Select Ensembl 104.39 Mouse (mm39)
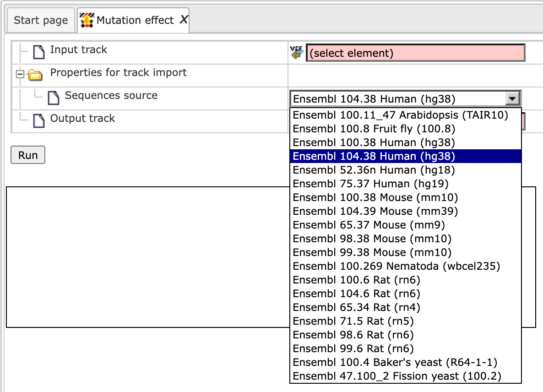The height and width of the screenshot is (392, 543). 405,211
